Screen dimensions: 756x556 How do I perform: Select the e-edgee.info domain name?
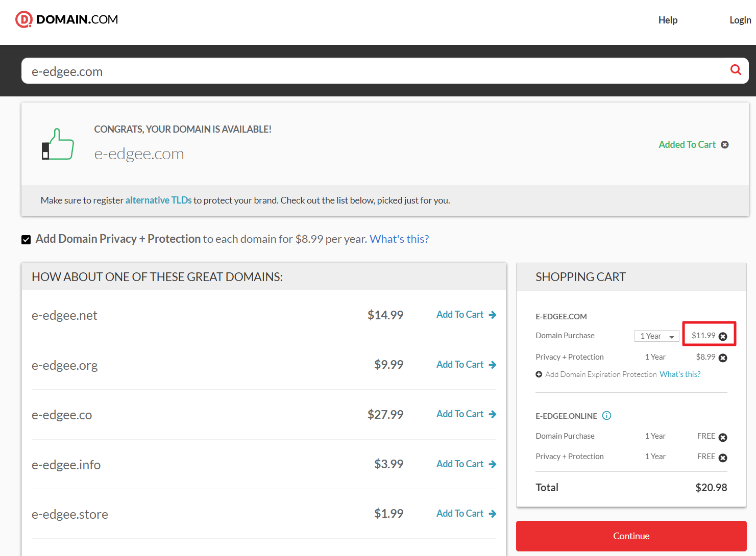tap(66, 465)
